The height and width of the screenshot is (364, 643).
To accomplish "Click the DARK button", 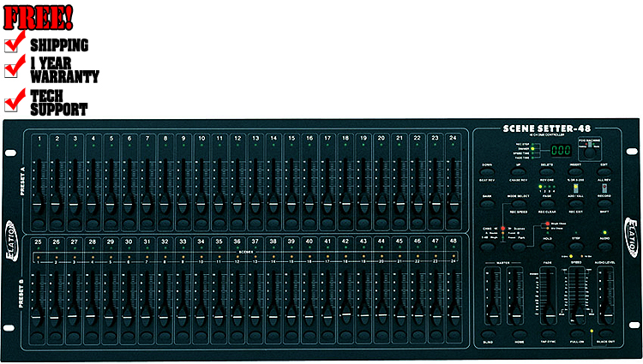I will click(x=487, y=204).
